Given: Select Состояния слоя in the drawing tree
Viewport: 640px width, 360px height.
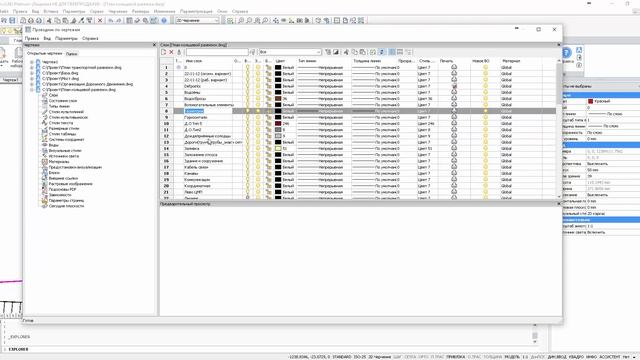Looking at the screenshot, I should point(63,100).
